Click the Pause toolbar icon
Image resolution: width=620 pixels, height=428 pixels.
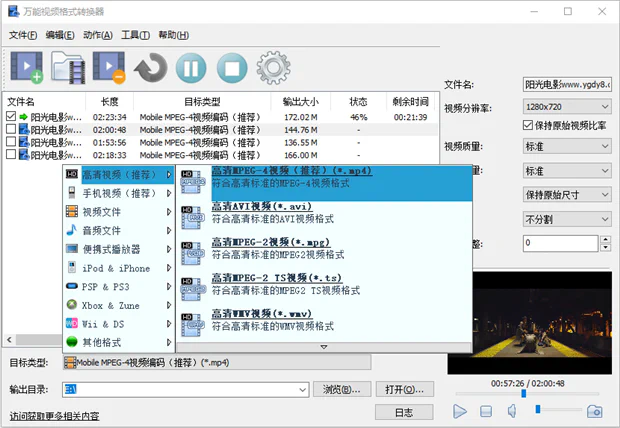(x=191, y=68)
